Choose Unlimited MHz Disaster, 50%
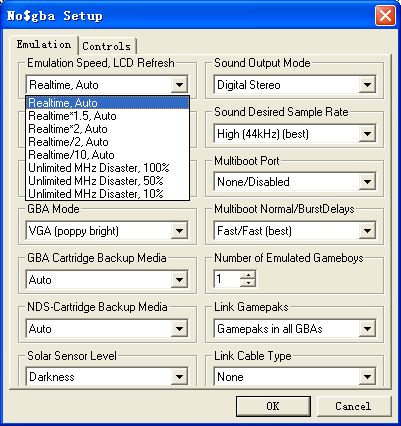This screenshot has width=401, height=426. pyautogui.click(x=107, y=181)
